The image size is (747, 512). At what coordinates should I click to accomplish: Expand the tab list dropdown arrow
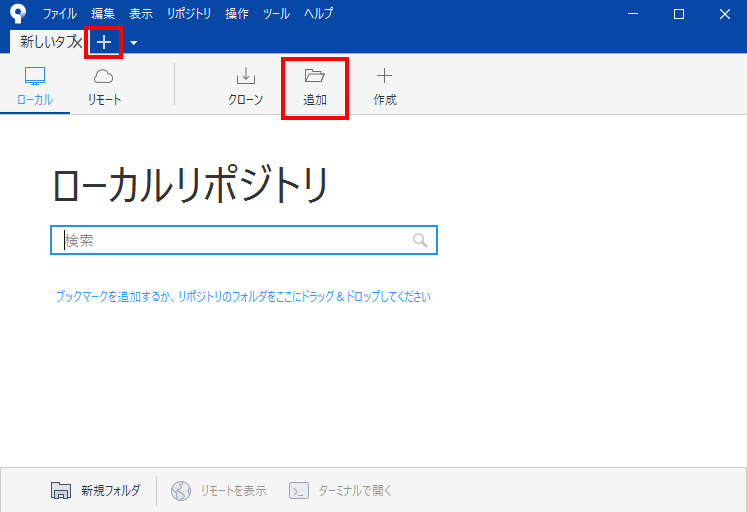tap(134, 43)
